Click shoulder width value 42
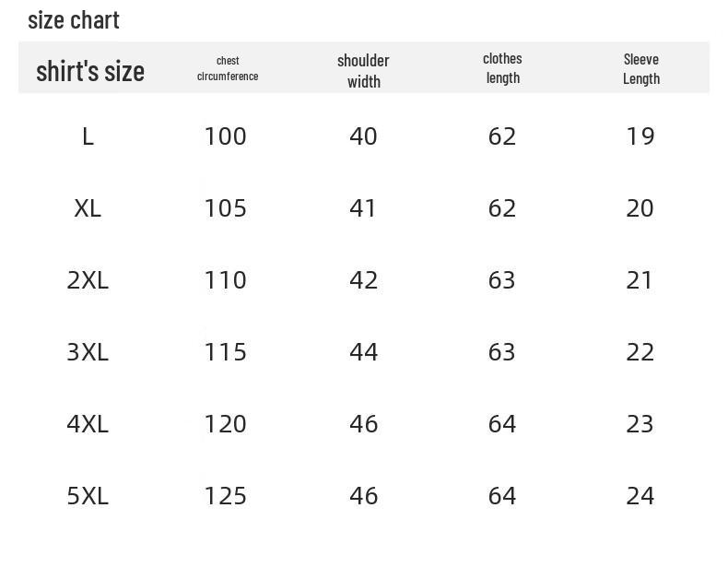 click(363, 280)
